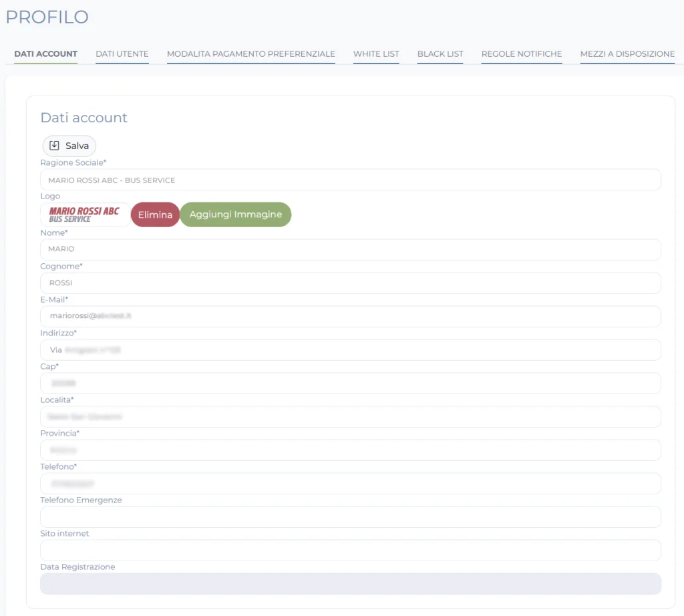Click into the Cognome field
Image resolution: width=684 pixels, height=616 pixels.
pyautogui.click(x=351, y=283)
